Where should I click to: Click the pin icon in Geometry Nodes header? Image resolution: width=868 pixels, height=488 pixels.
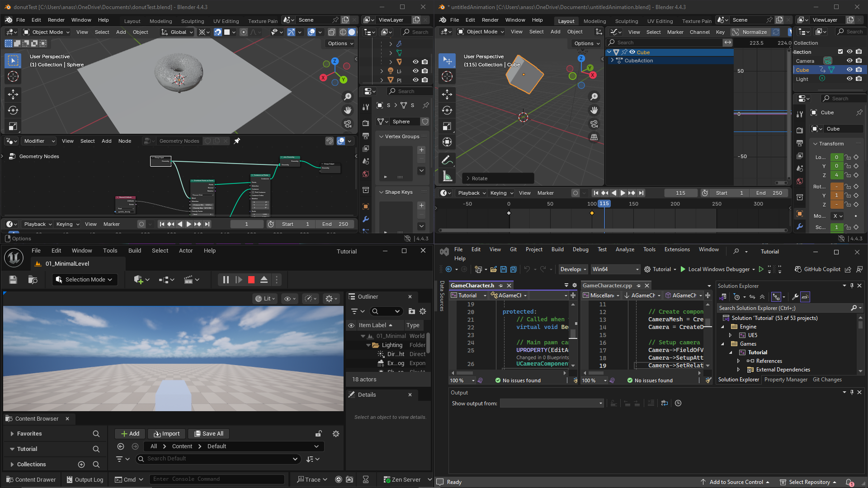click(x=237, y=141)
